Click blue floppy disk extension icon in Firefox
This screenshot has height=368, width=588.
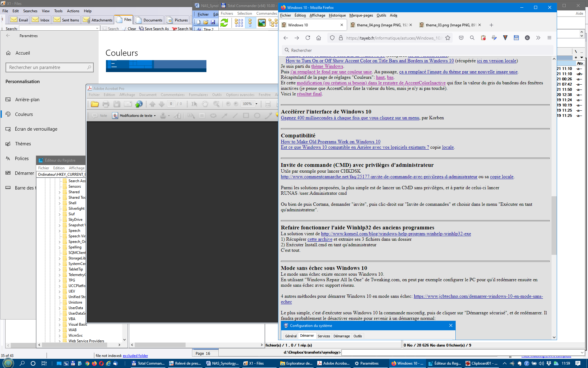tap(516, 38)
